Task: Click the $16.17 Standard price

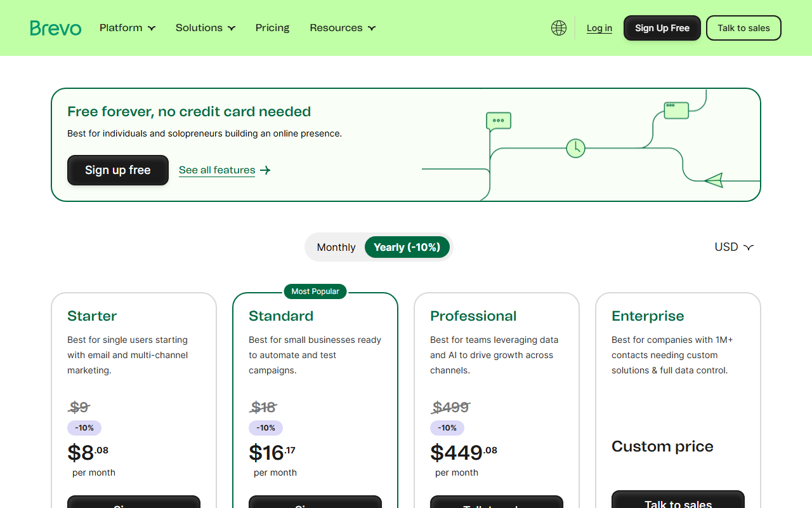Action: point(272,453)
